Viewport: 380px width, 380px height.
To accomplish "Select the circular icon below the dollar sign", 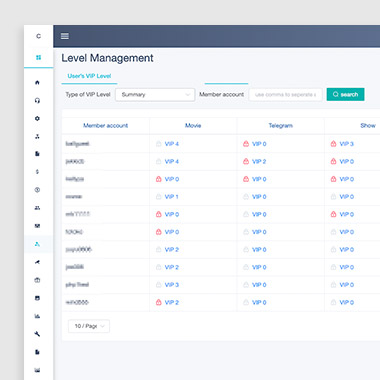I will (x=37, y=190).
